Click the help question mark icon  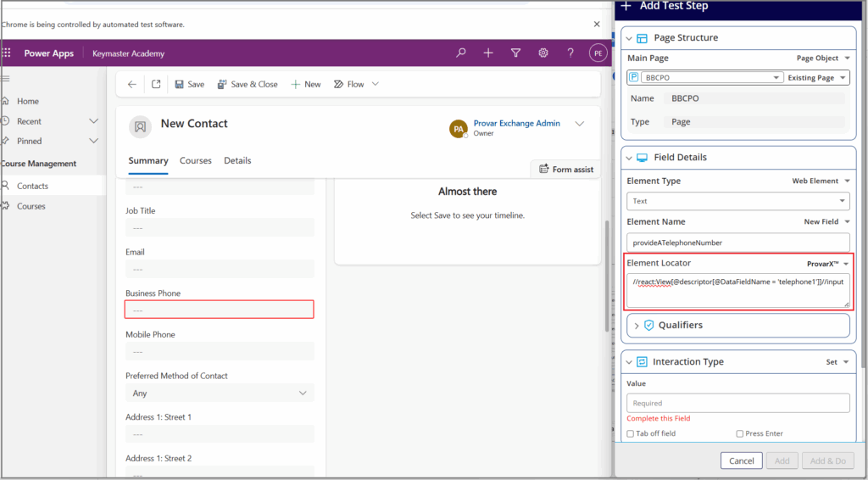[570, 53]
